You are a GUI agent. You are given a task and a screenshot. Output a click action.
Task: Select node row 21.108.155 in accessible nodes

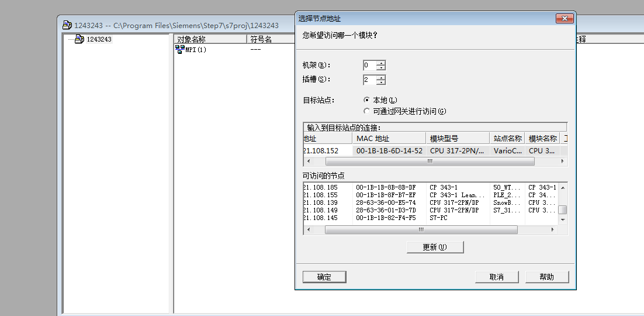click(431, 195)
